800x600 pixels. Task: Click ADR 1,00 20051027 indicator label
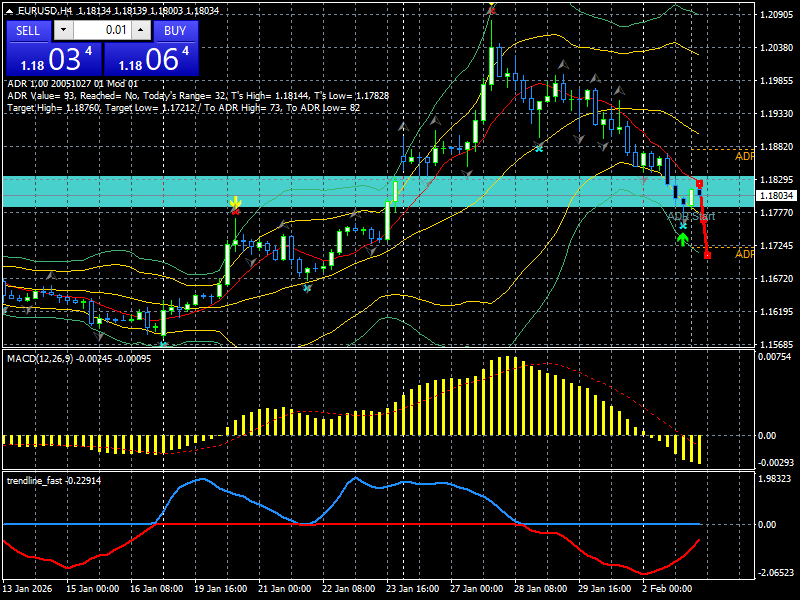tap(72, 84)
